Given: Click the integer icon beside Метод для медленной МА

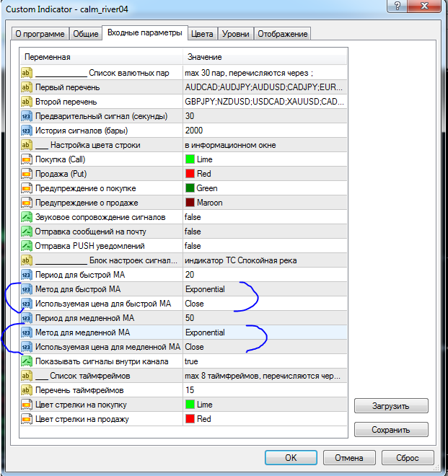Looking at the screenshot, I should coord(27,332).
